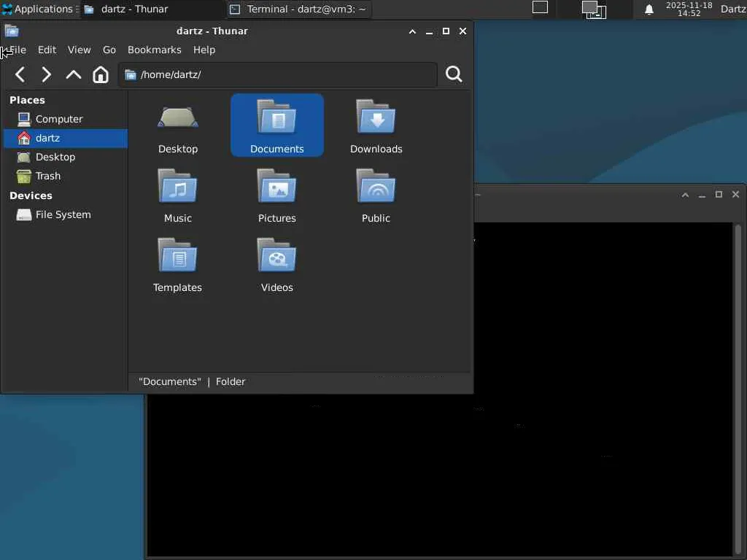Viewport: 747px width, 560px height.
Task: Open the View menu
Action: 79,50
